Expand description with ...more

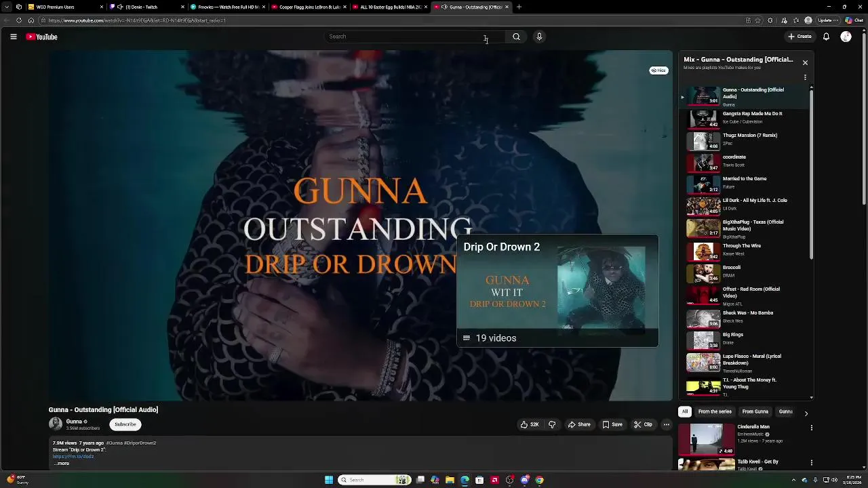tap(61, 464)
